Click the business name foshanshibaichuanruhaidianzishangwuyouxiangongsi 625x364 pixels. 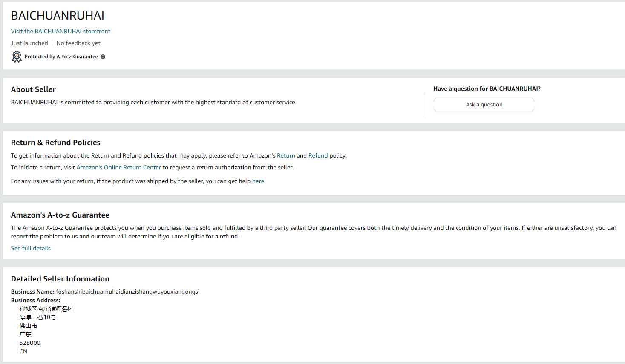pos(128,292)
